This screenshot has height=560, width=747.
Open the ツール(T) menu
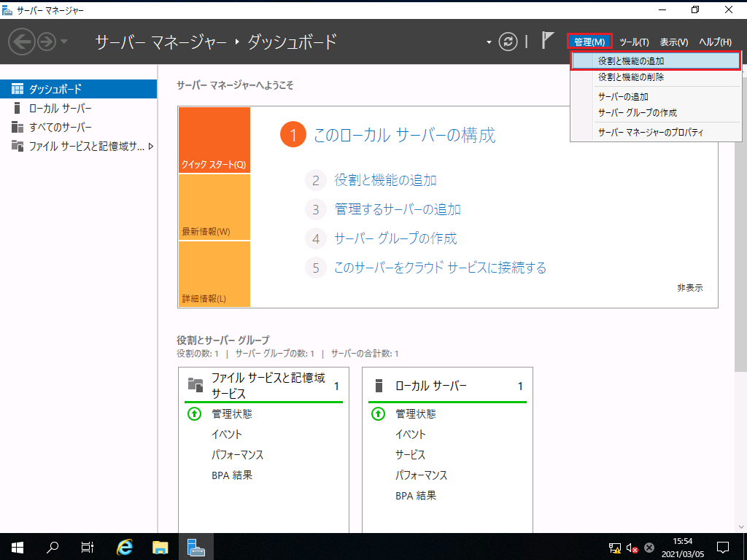[x=634, y=42]
